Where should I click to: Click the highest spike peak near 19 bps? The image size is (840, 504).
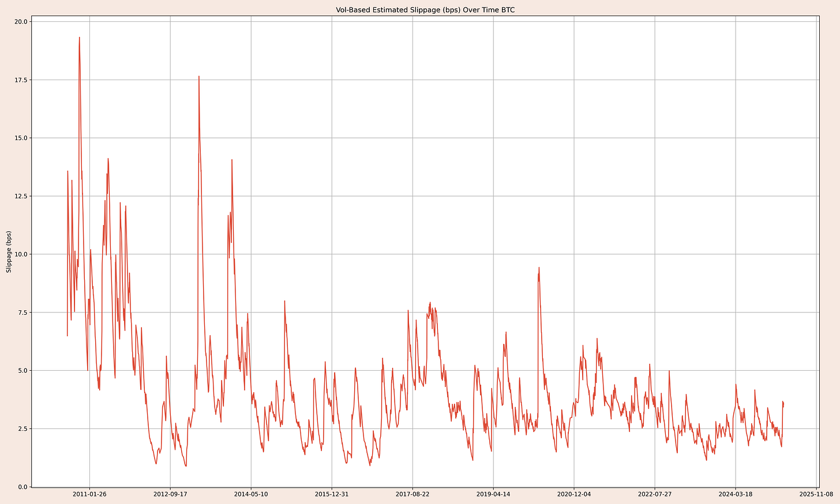(80, 37)
